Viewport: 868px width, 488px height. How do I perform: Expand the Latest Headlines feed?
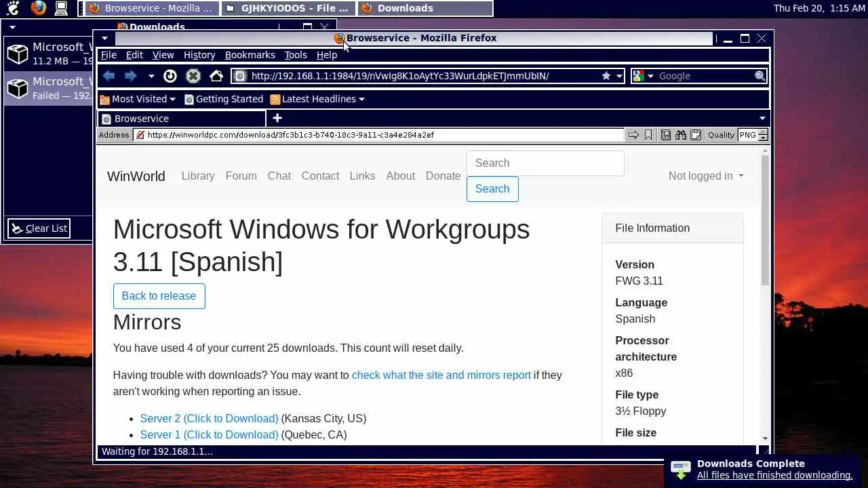(317, 99)
